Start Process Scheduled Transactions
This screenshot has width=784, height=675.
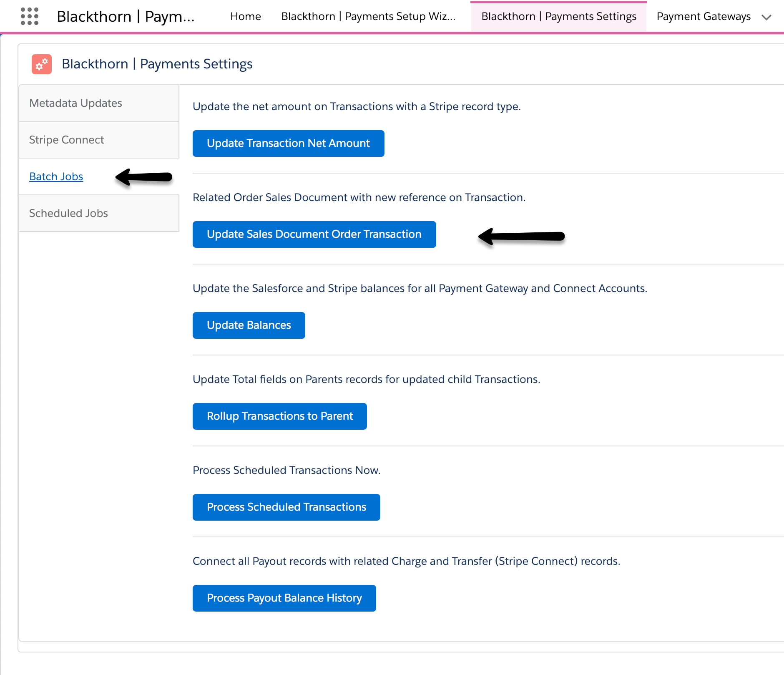[286, 507]
